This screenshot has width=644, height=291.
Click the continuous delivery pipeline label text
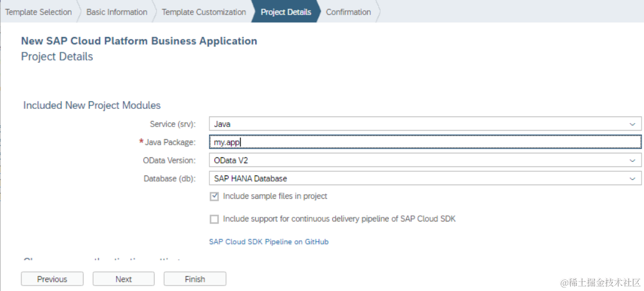[x=339, y=219]
